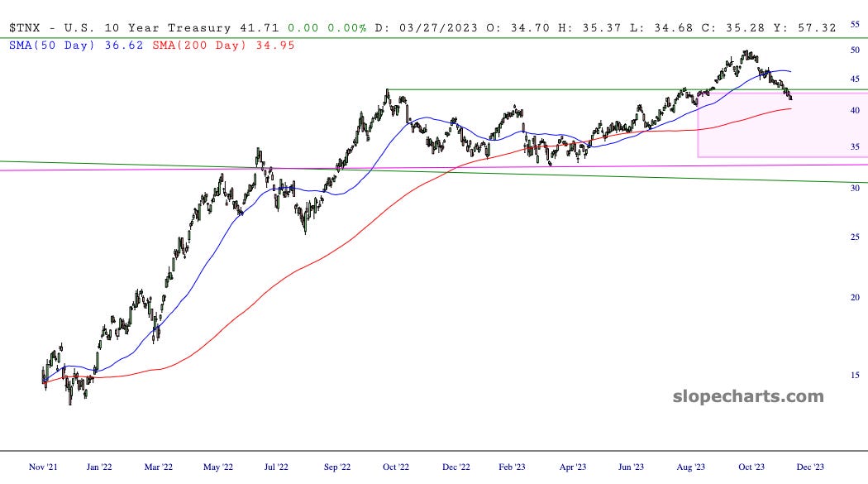The image size is (868, 484).
Task: Click the Apr '23 date axis label
Action: click(573, 467)
